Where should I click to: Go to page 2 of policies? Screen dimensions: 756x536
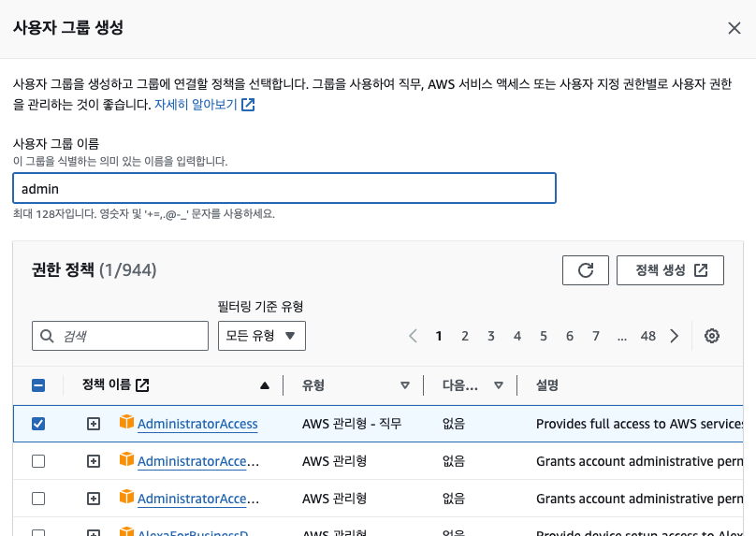point(465,336)
